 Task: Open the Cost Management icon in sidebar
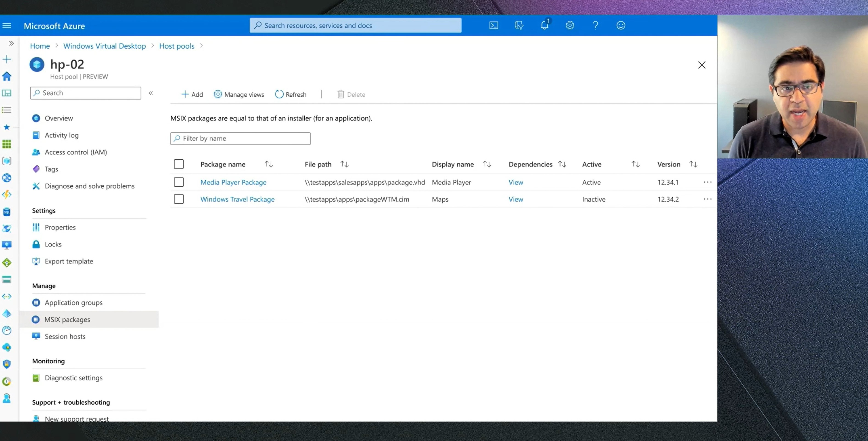pos(7,381)
